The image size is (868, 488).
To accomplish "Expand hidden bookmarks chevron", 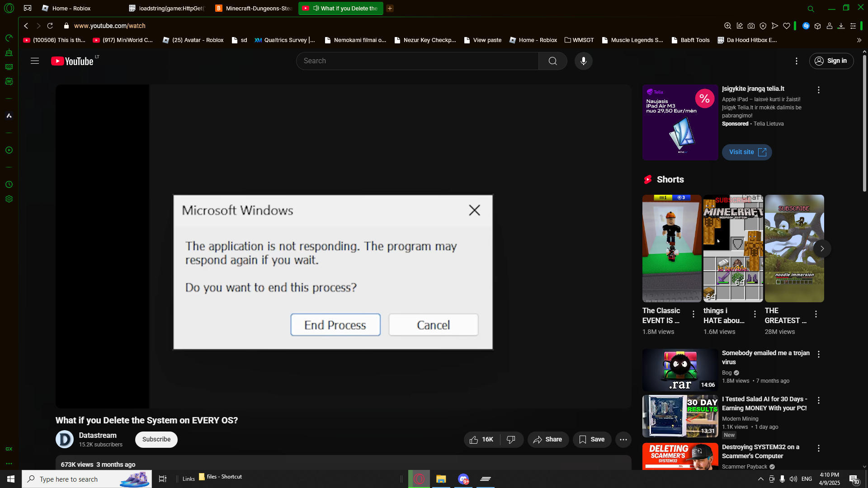I will click(859, 40).
